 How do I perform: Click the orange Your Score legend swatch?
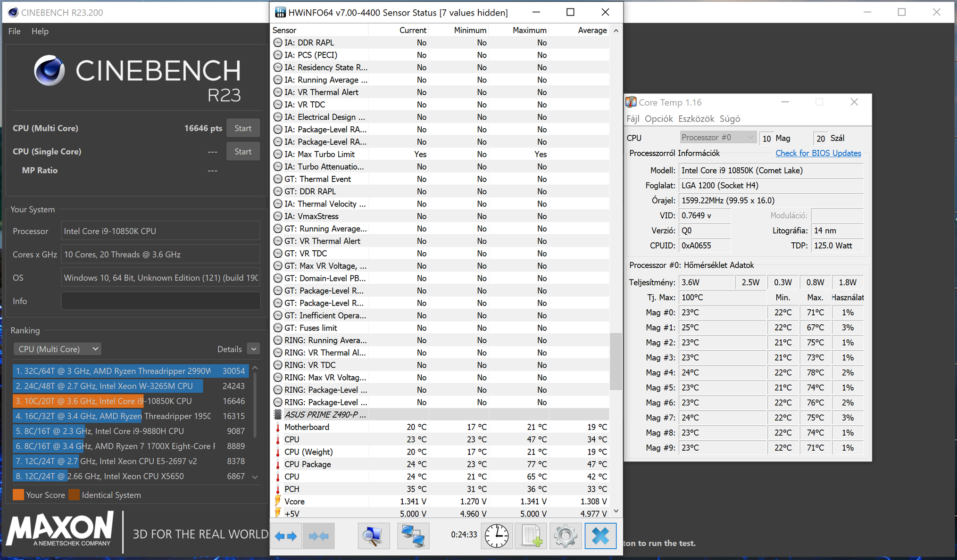18,495
